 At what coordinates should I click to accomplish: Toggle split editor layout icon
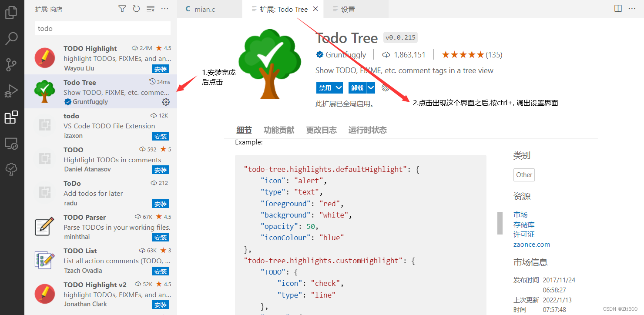coord(618,9)
